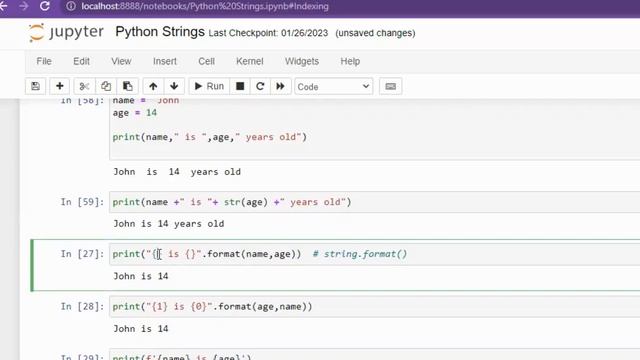Click into code cell In [59]
Image resolution: width=640 pixels, height=360 pixels.
click(374, 202)
